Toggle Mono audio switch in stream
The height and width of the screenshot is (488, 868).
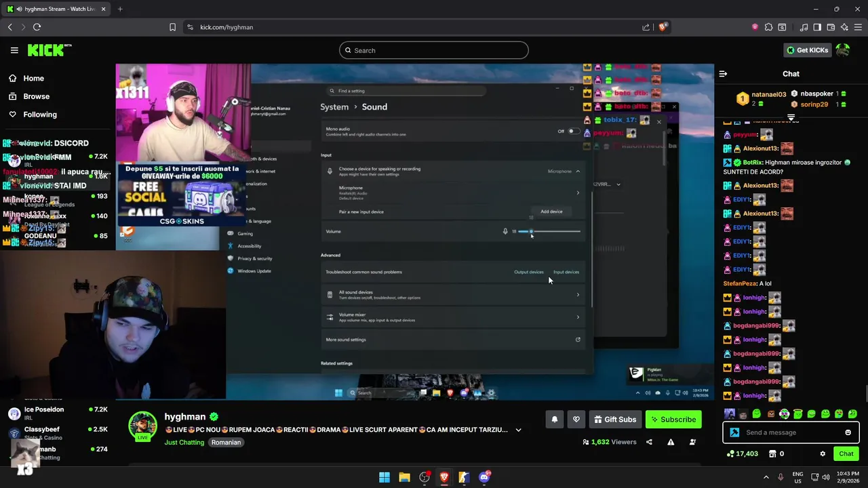[x=573, y=131]
